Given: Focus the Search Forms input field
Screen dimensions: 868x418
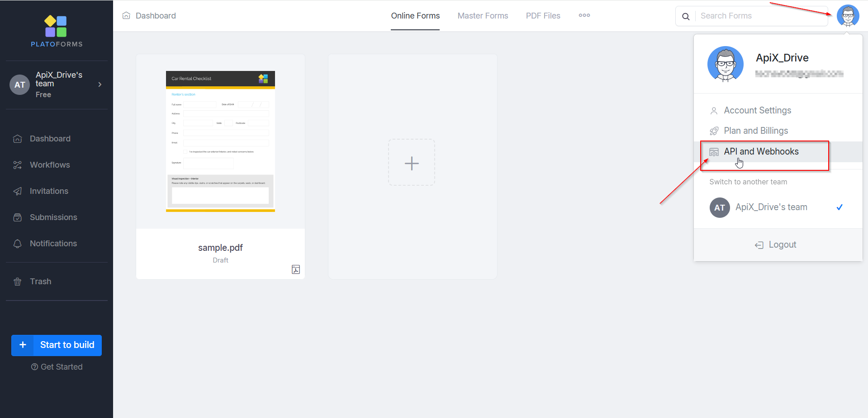Looking at the screenshot, I should (762, 16).
